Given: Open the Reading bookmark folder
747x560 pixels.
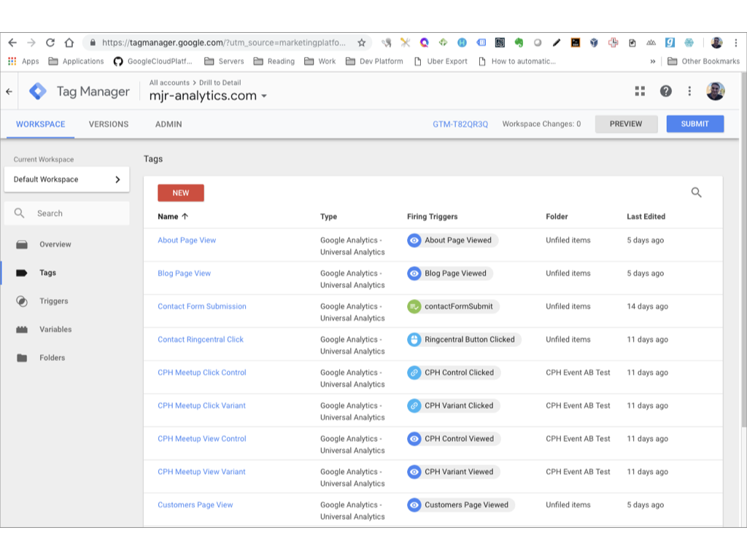Looking at the screenshot, I should 274,61.
